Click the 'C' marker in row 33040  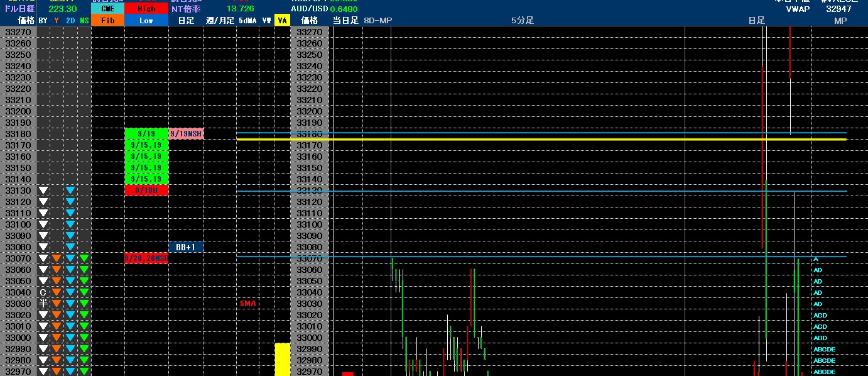[x=43, y=292]
